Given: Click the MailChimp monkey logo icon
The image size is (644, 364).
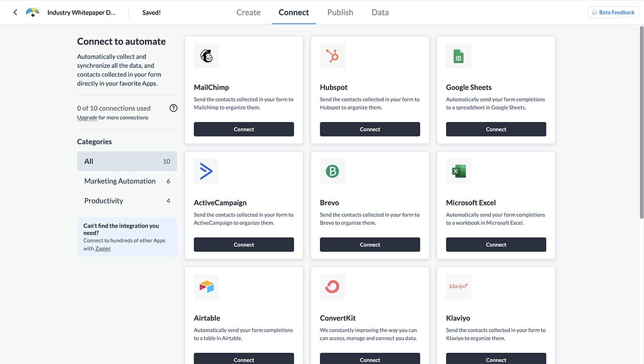Looking at the screenshot, I should [206, 56].
